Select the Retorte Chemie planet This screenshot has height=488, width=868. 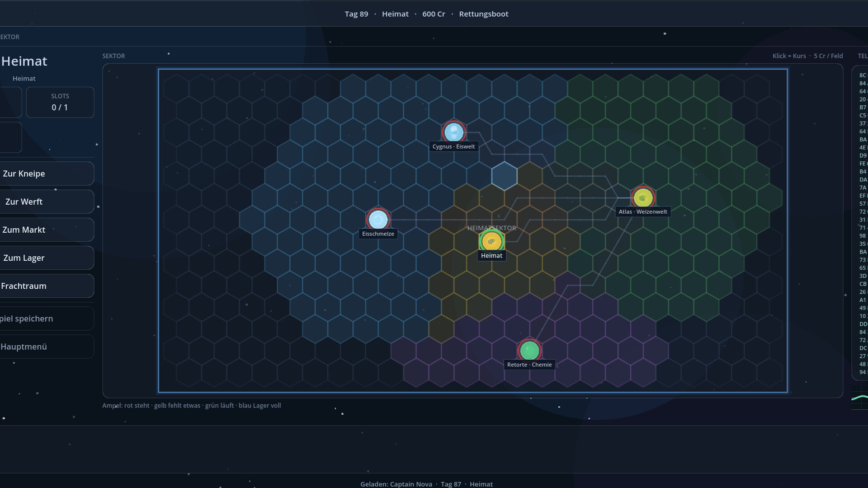point(529,350)
